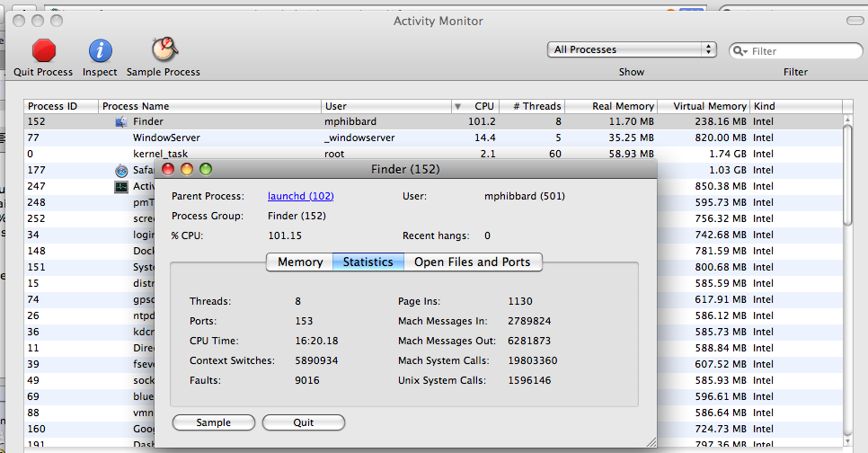Screen dimensions: 868x453
Task: Click the Context Switches value 5890934
Action: [316, 361]
